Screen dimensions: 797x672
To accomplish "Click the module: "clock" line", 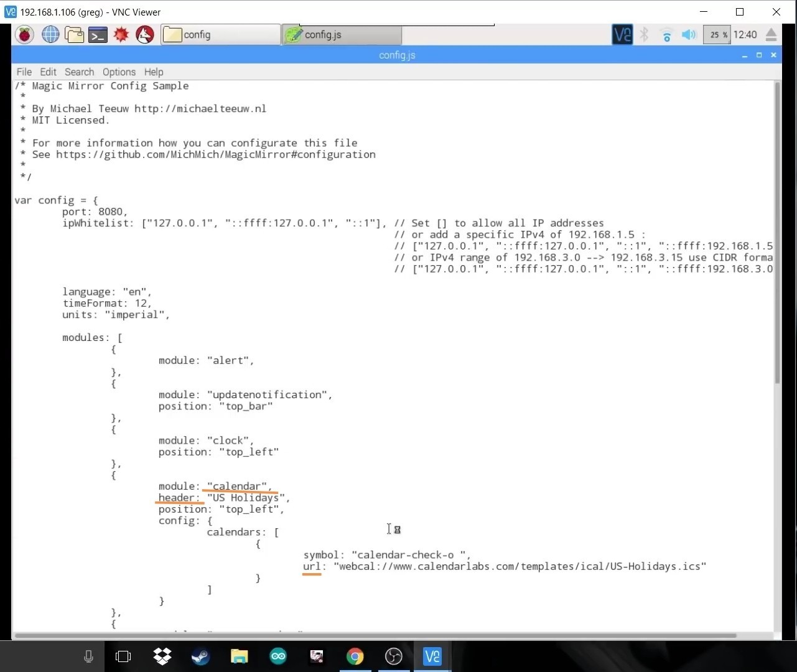I will pos(206,441).
